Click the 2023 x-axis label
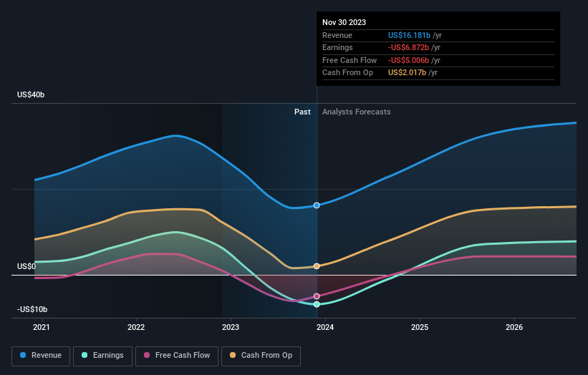This screenshot has height=375, width=588. (230, 327)
